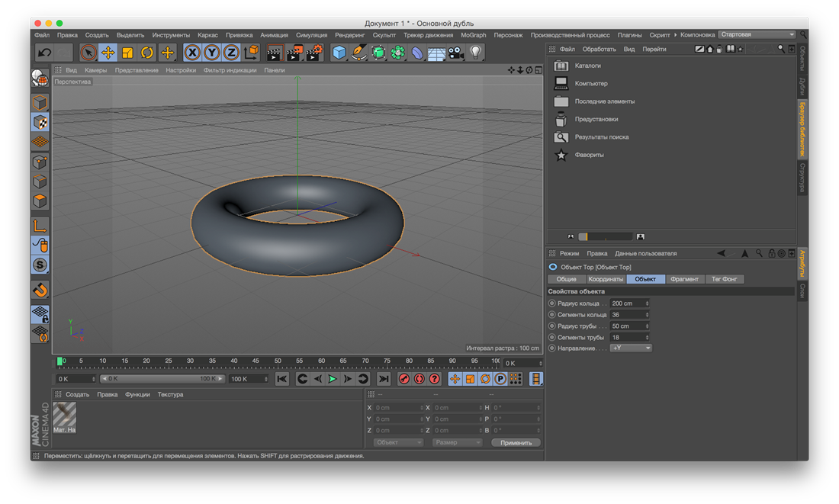Add a Cube primitive object
The width and height of the screenshot is (839, 504).
[339, 53]
